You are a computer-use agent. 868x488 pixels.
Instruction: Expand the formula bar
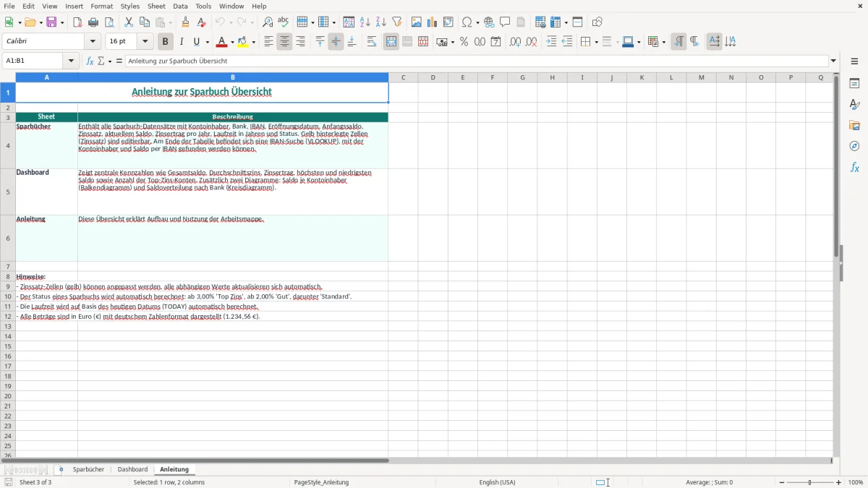833,61
